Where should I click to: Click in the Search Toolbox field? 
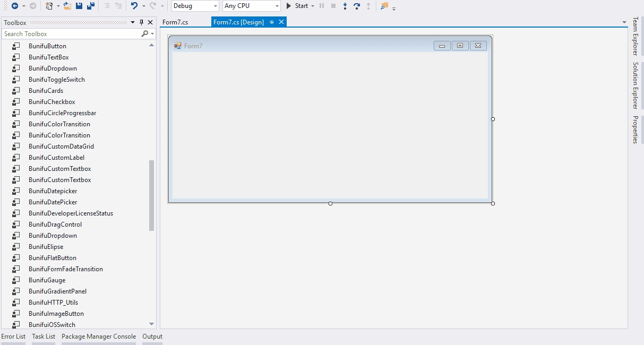pyautogui.click(x=71, y=34)
